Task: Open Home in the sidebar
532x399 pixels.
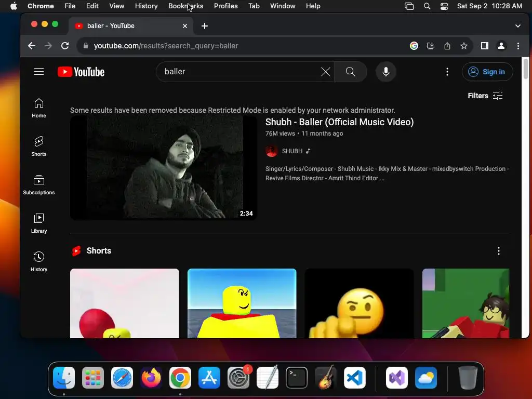Action: coord(38,108)
